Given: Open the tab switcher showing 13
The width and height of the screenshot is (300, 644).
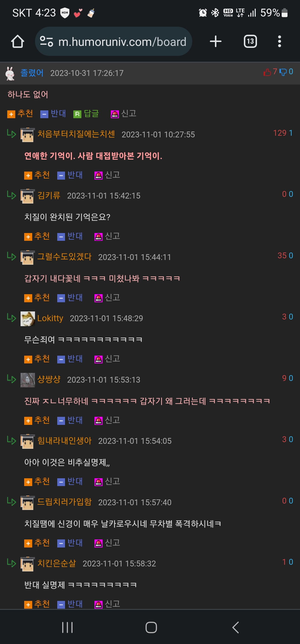Looking at the screenshot, I should (x=250, y=41).
